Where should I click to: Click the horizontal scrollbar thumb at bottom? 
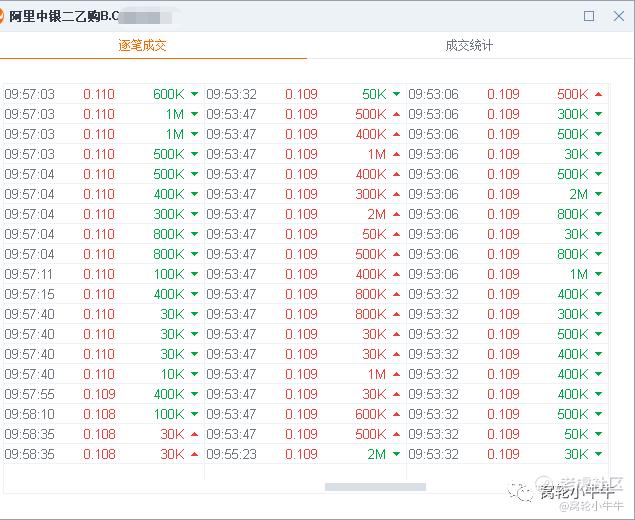coord(375,487)
